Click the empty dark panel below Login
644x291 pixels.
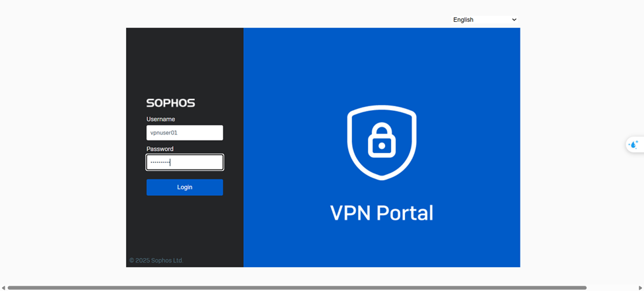(184, 228)
